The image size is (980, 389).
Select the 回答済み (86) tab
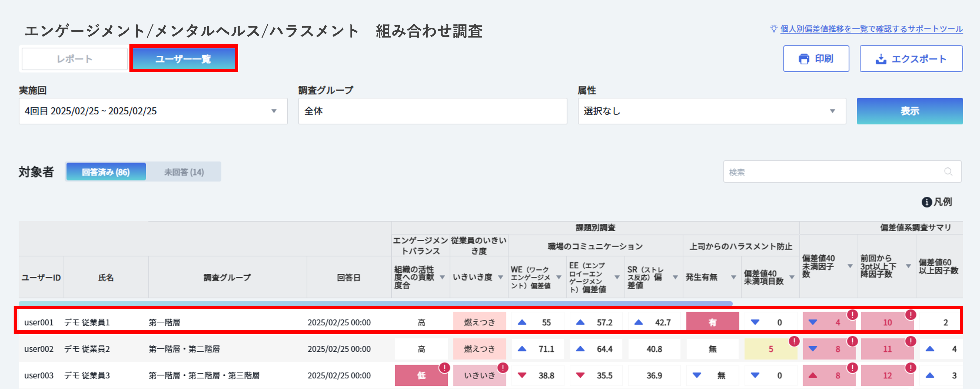[x=106, y=172]
